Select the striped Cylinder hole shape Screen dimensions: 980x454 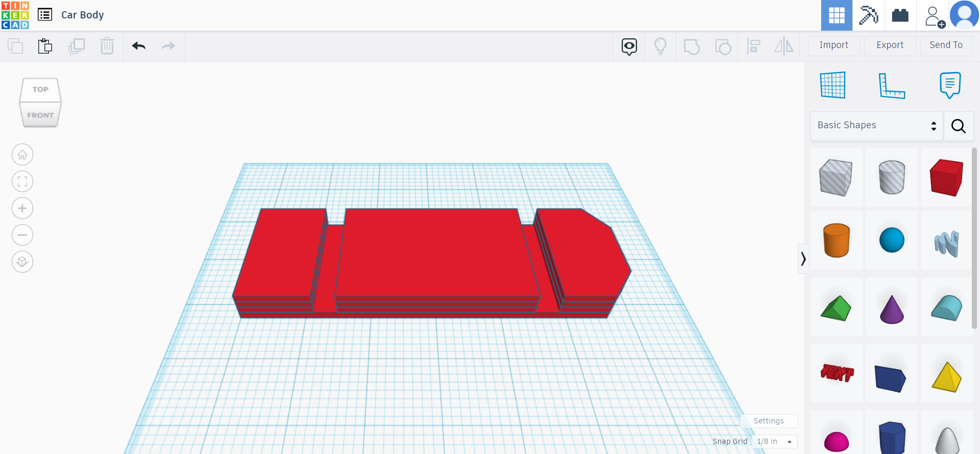coord(892,177)
